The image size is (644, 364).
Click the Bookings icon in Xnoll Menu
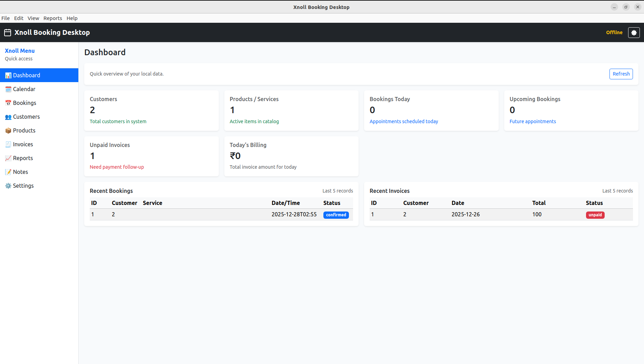8,103
